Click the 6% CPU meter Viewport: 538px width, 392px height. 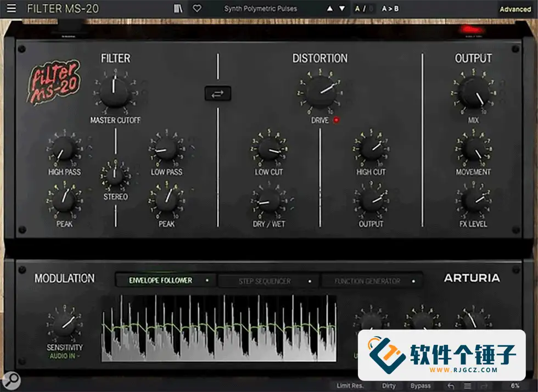pos(515,386)
